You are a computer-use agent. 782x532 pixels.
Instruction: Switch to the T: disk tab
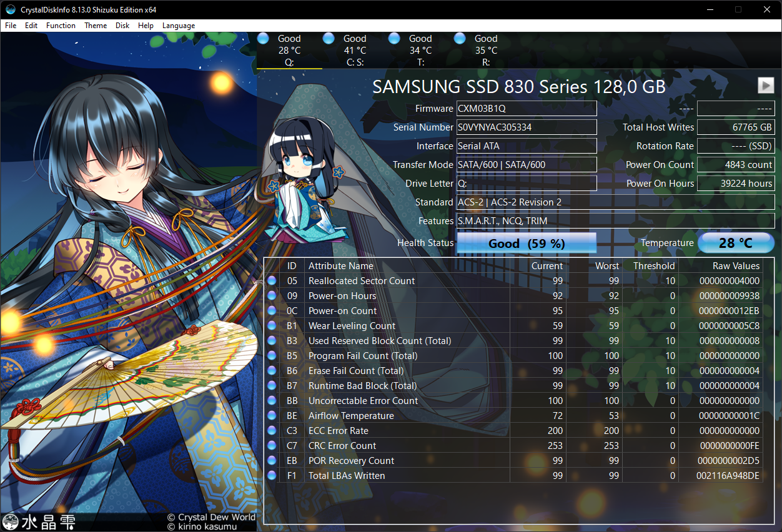point(420,51)
